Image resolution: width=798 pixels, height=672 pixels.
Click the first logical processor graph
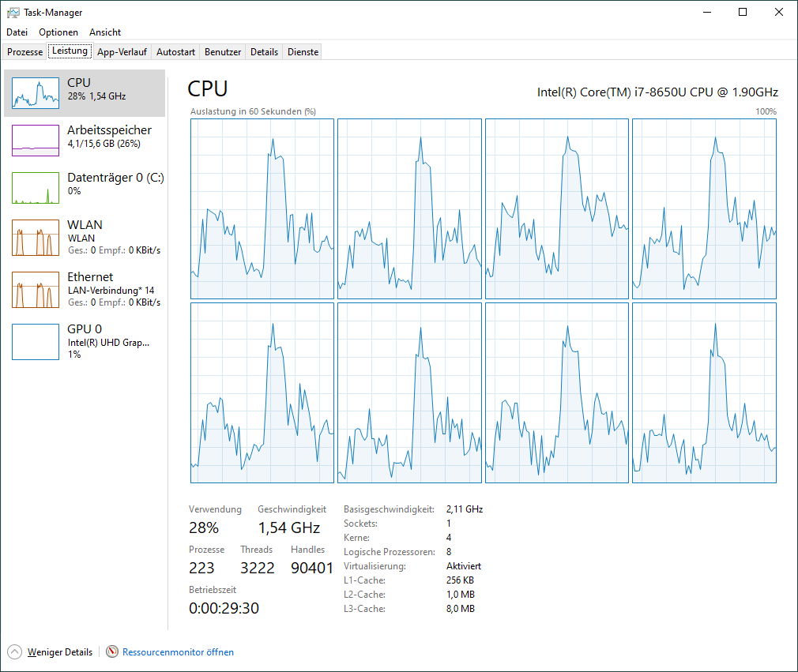262,209
